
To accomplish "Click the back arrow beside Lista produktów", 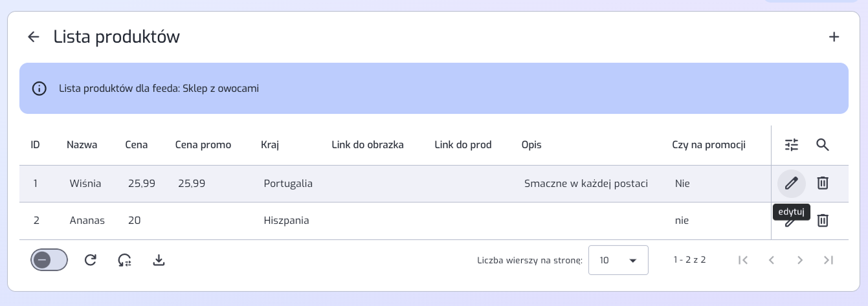I will point(34,37).
